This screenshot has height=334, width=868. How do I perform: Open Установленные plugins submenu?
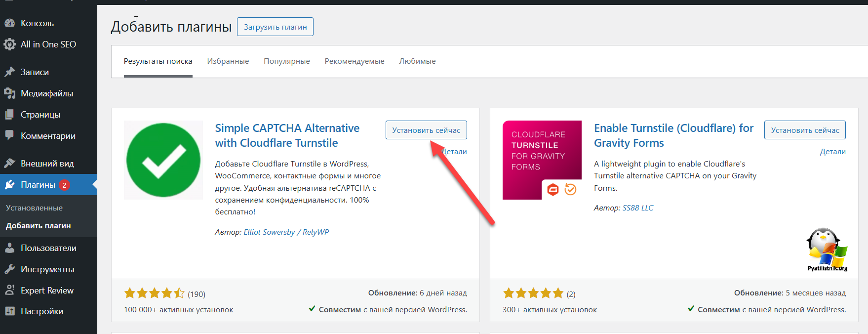tap(34, 208)
